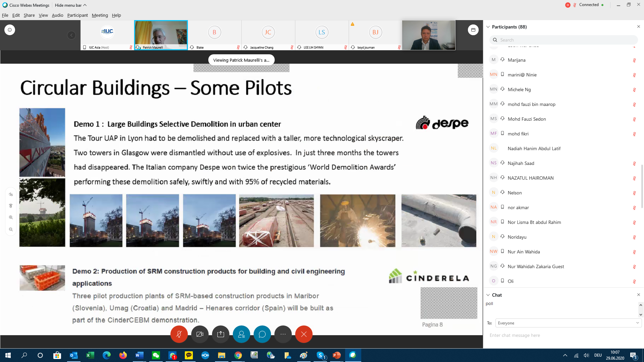Viewport: 644px width, 362px height.
Task: Toggle the participants panel button
Action: [x=241, y=334]
